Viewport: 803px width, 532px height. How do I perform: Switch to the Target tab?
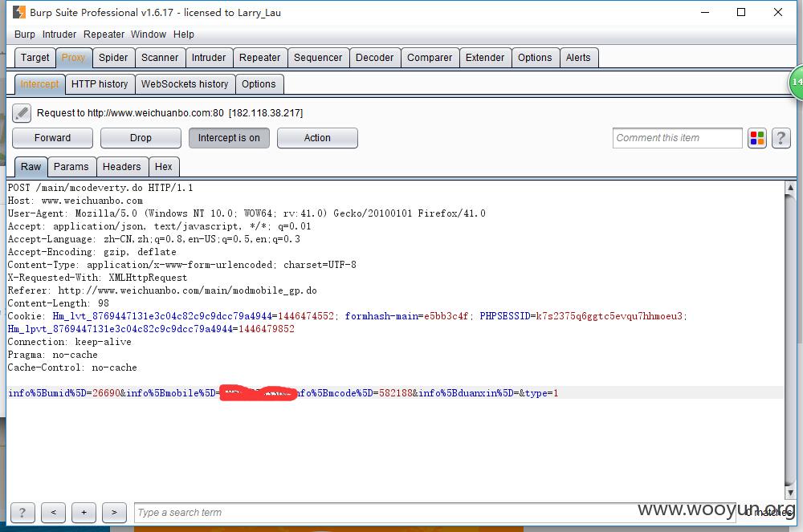[x=35, y=58]
